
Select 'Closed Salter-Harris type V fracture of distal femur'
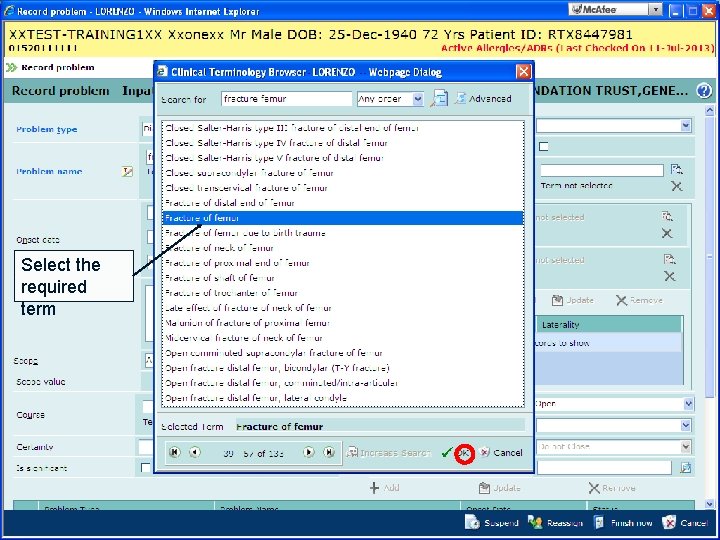[343, 158]
